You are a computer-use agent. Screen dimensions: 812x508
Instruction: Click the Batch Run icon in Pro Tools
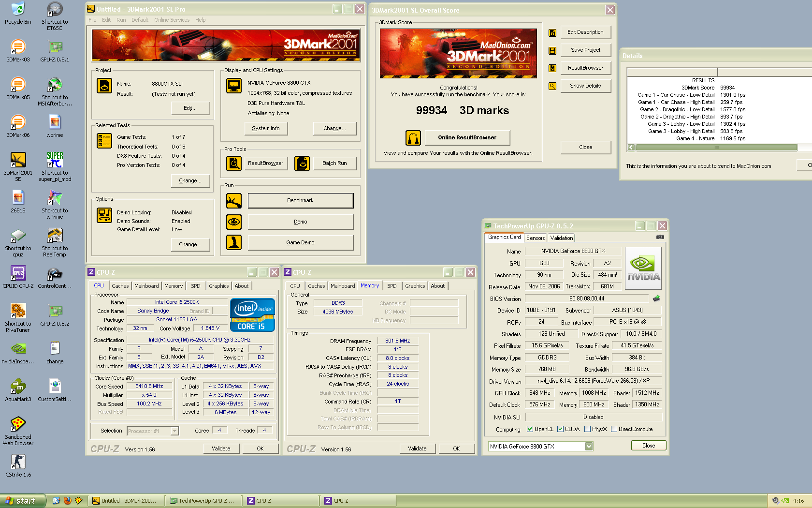(x=302, y=164)
